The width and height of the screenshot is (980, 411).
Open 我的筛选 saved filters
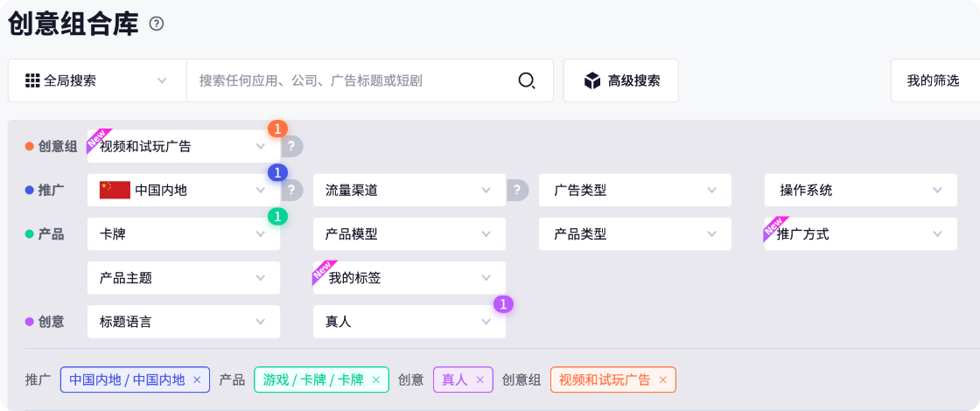click(x=935, y=80)
